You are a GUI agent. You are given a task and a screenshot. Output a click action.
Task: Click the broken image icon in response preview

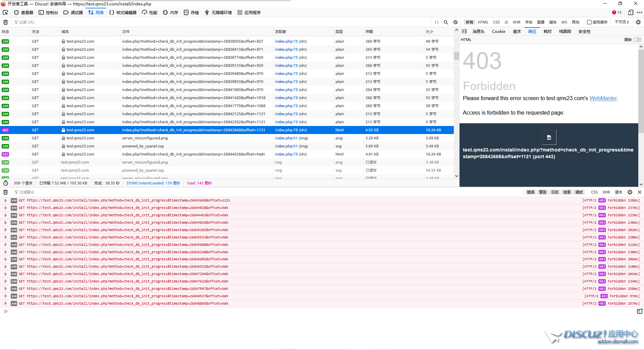[x=549, y=137]
